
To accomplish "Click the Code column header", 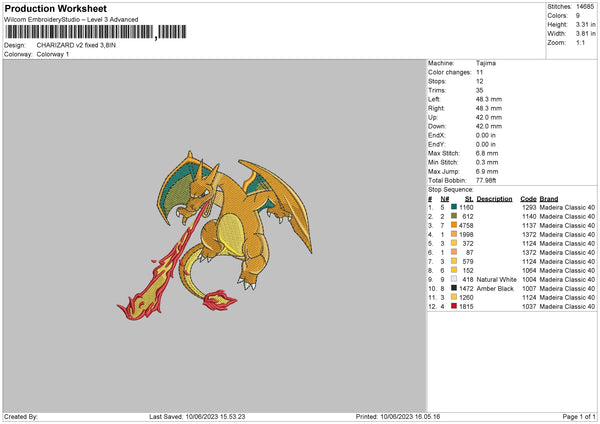I will click(x=528, y=198).
